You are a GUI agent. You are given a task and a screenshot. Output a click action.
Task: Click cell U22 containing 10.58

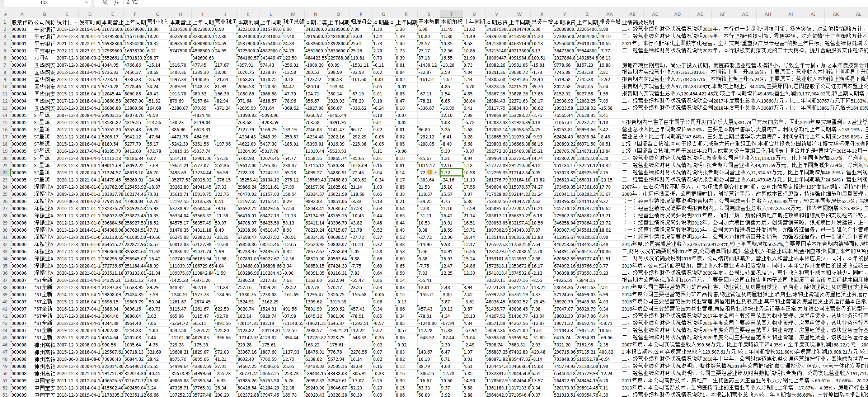(474, 172)
